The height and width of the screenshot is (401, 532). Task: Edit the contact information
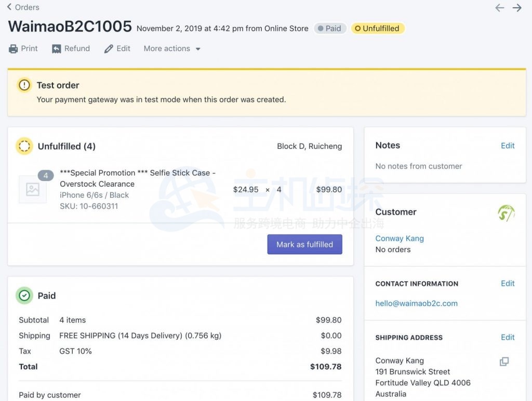coord(508,283)
